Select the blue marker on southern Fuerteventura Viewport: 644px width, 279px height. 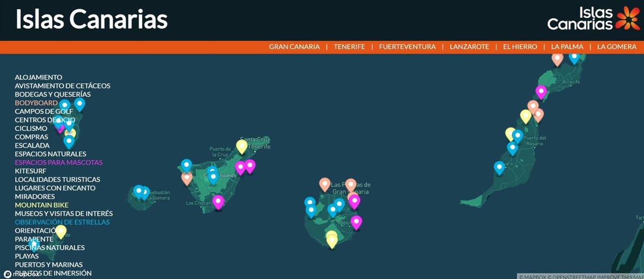click(x=500, y=168)
